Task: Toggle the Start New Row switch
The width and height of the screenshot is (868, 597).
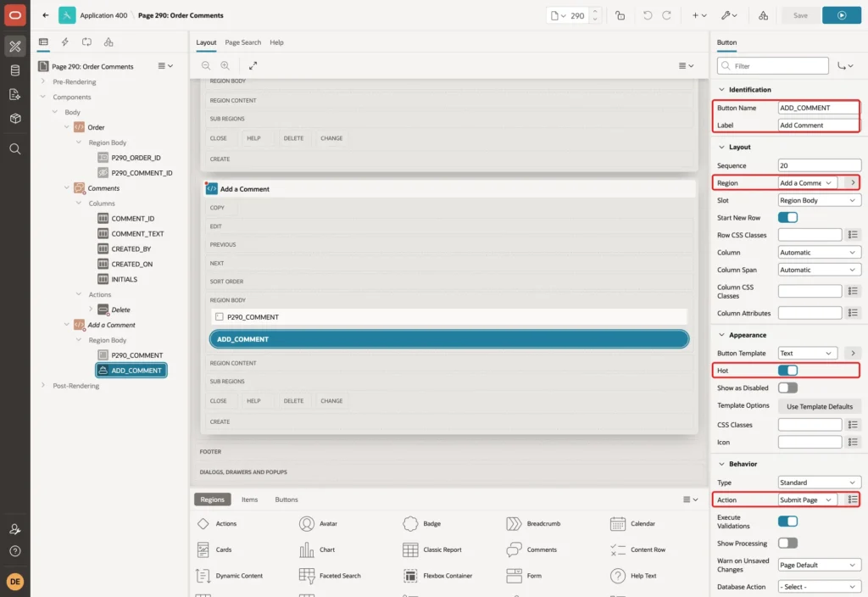Action: click(787, 218)
